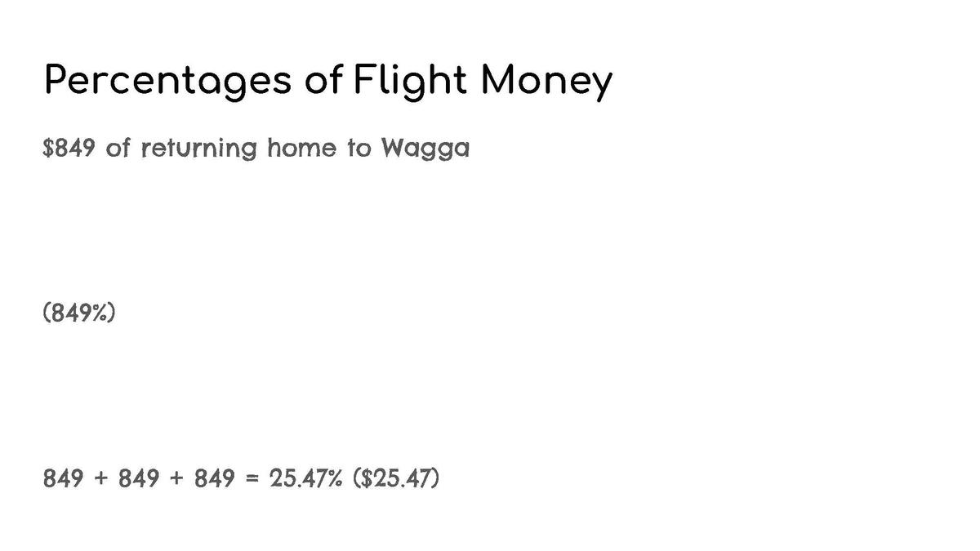Click the word Flight in the heading

(411, 79)
